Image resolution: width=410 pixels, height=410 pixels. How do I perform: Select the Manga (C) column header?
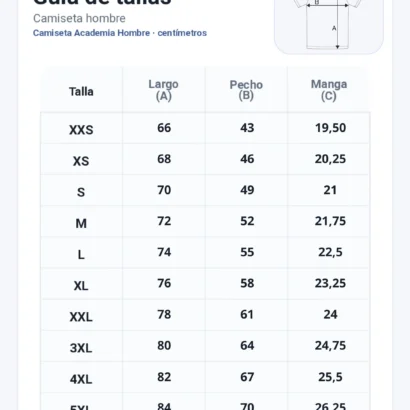tap(329, 90)
